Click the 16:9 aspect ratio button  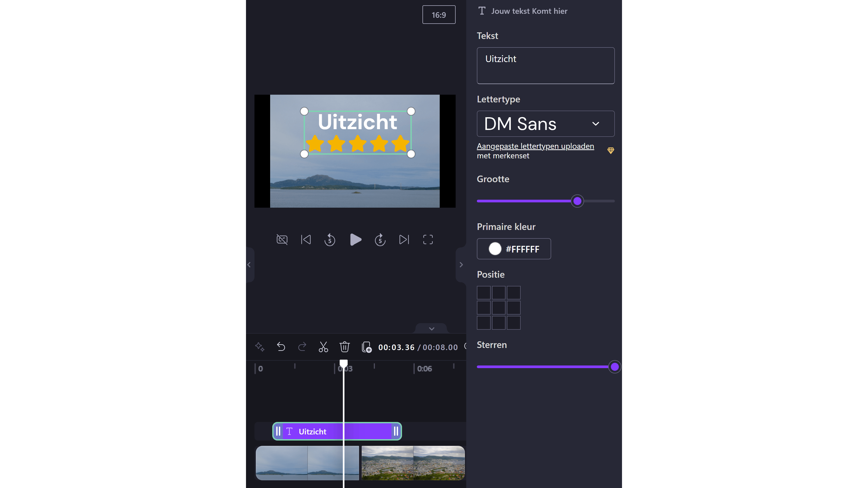pyautogui.click(x=439, y=15)
